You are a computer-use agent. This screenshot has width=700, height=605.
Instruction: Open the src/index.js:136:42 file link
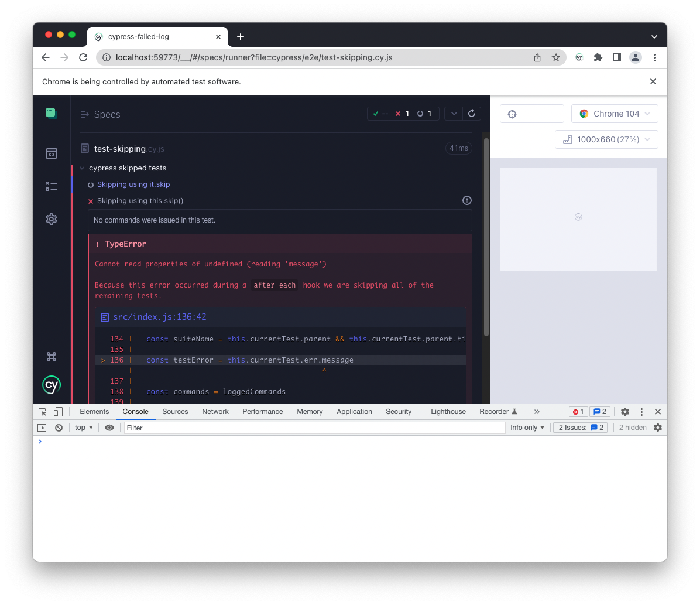pyautogui.click(x=159, y=317)
